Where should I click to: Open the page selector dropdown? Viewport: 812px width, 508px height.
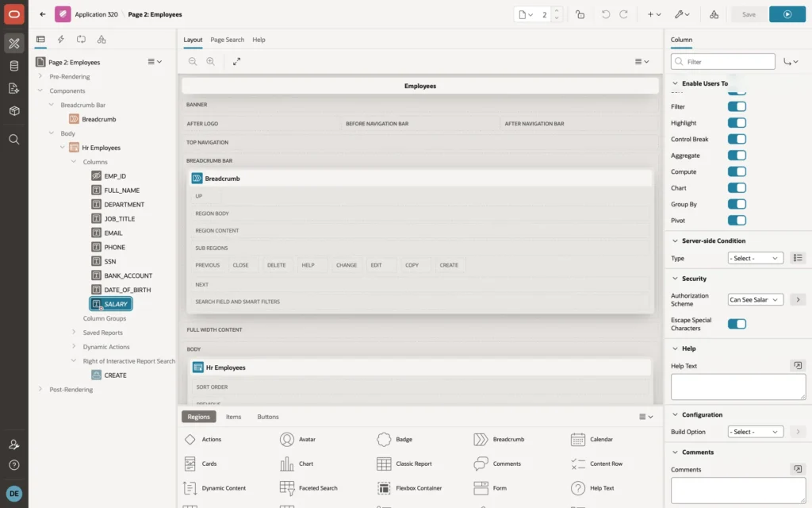(x=527, y=14)
